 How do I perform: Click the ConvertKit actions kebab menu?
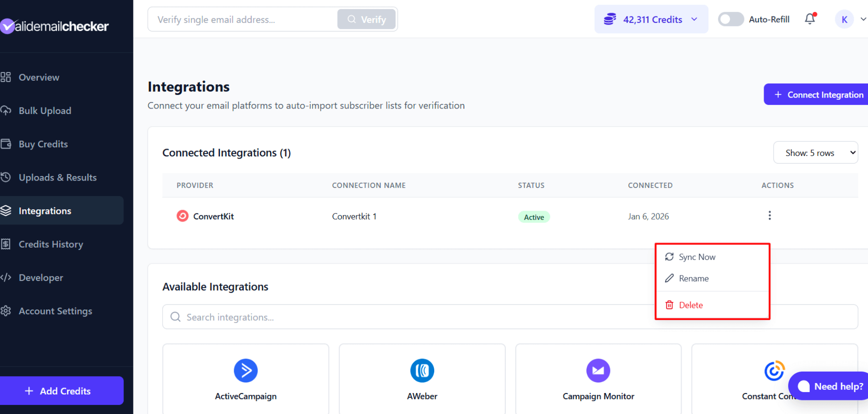click(769, 215)
